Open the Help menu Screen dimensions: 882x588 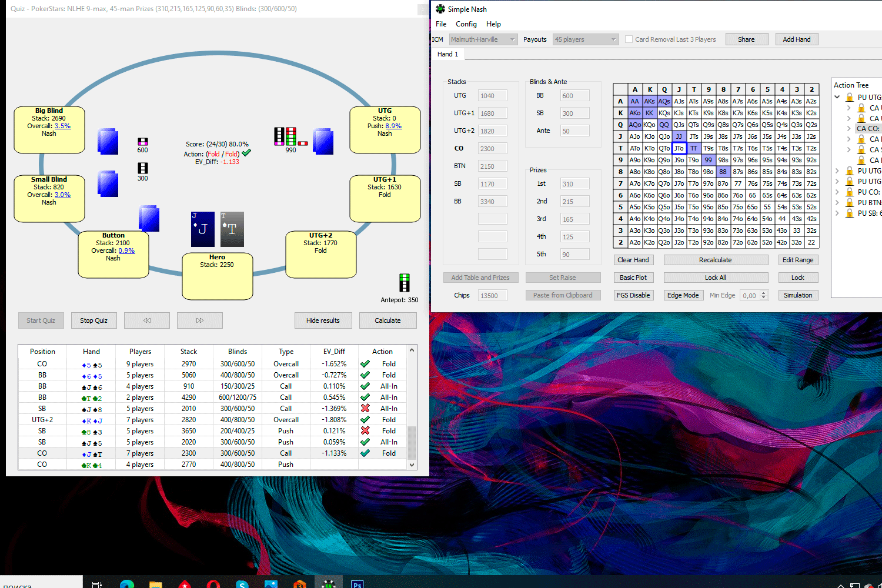pos(493,24)
